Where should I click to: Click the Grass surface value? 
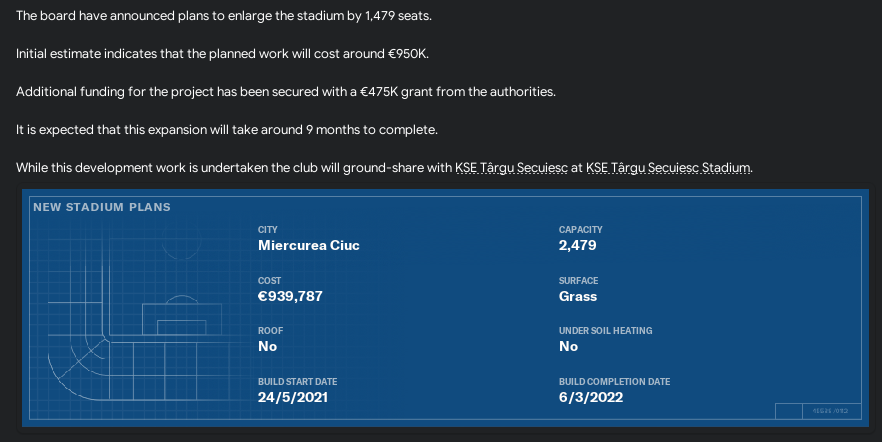(578, 296)
